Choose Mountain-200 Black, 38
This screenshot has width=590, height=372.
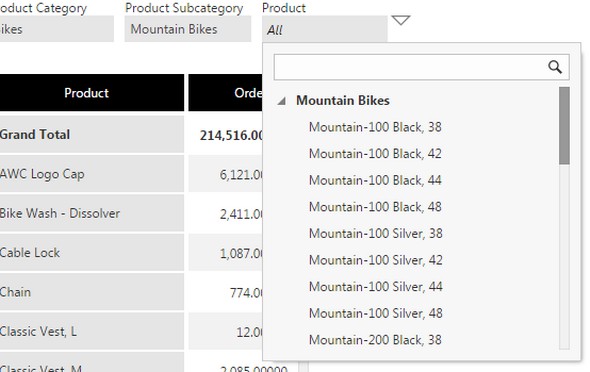tap(375, 340)
